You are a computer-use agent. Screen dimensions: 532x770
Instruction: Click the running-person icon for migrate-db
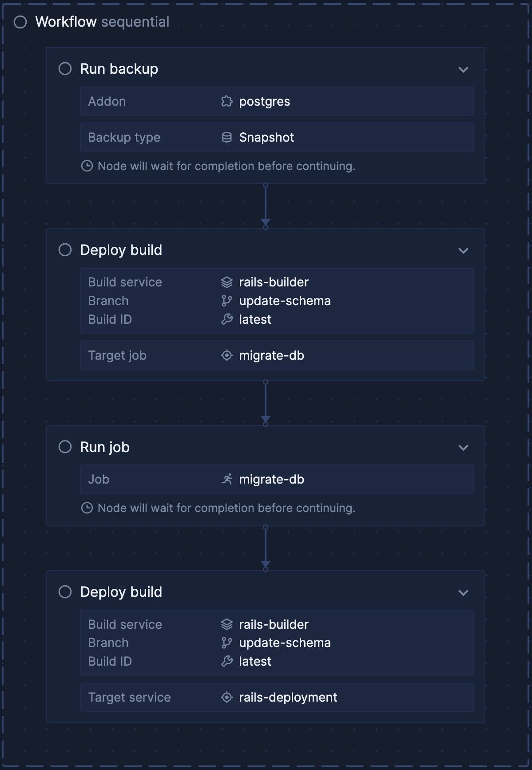(x=226, y=479)
